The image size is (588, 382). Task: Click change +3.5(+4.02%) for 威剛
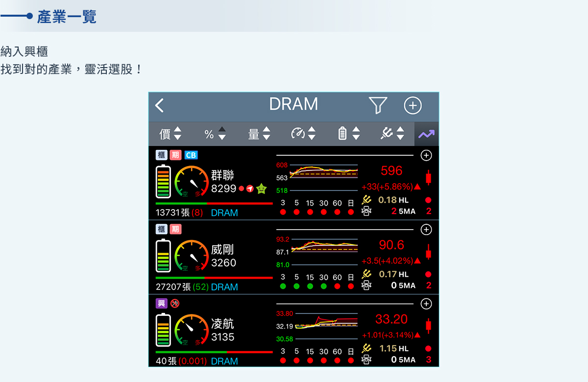(391, 261)
